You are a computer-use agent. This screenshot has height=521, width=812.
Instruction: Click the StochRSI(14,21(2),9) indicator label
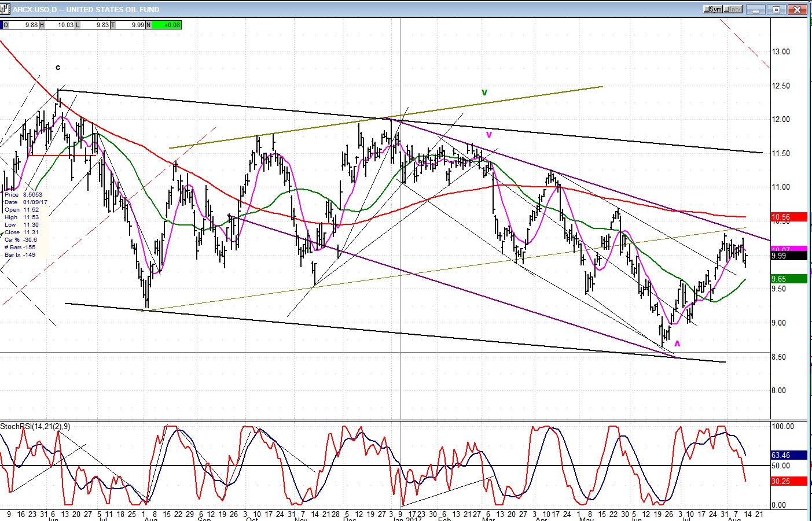point(35,427)
